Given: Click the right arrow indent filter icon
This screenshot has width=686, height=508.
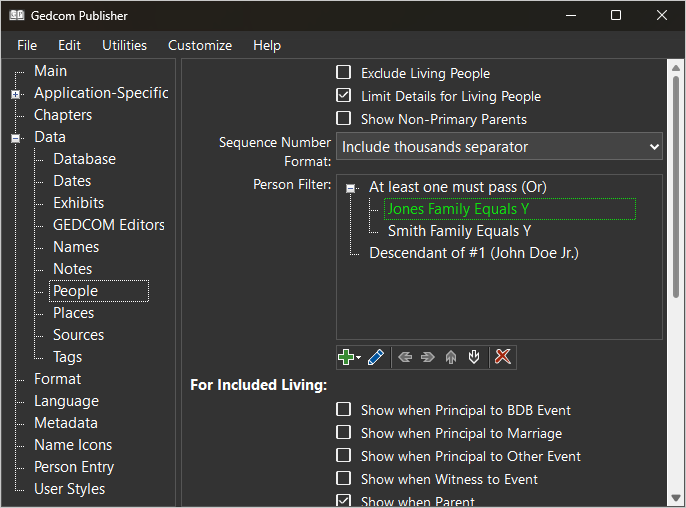Looking at the screenshot, I should tap(427, 357).
